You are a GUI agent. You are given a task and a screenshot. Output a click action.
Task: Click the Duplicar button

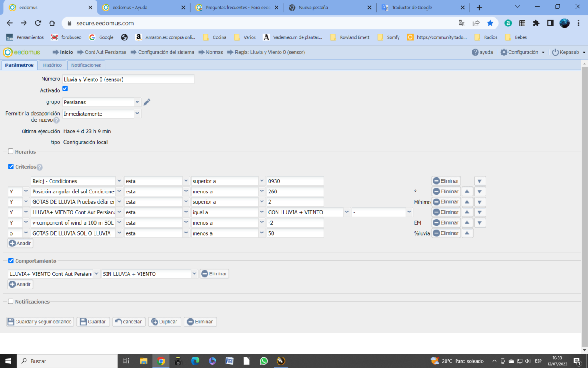[x=165, y=322]
